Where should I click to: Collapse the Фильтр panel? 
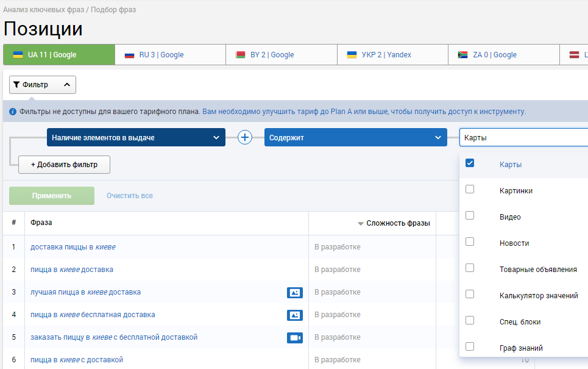pyautogui.click(x=43, y=85)
